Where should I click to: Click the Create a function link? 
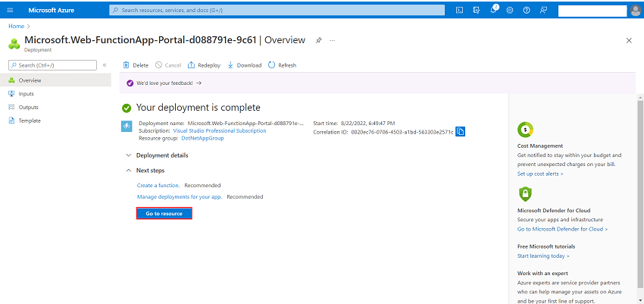click(158, 185)
